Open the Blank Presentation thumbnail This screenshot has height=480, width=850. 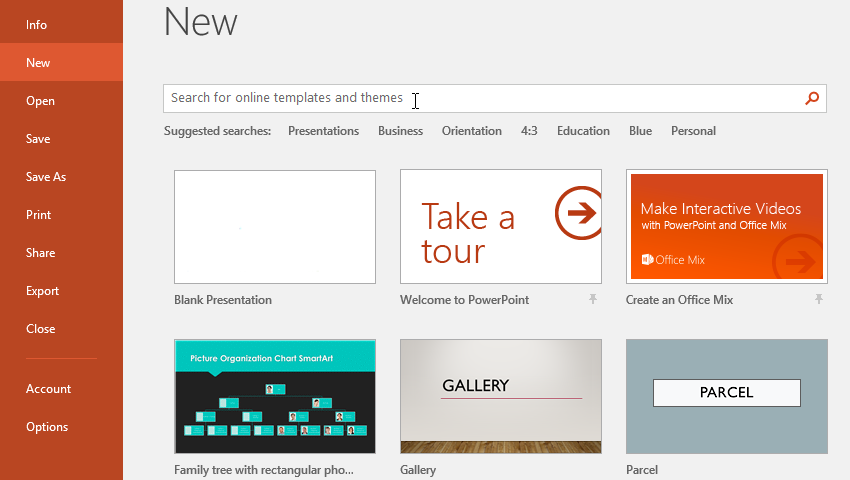click(x=275, y=227)
